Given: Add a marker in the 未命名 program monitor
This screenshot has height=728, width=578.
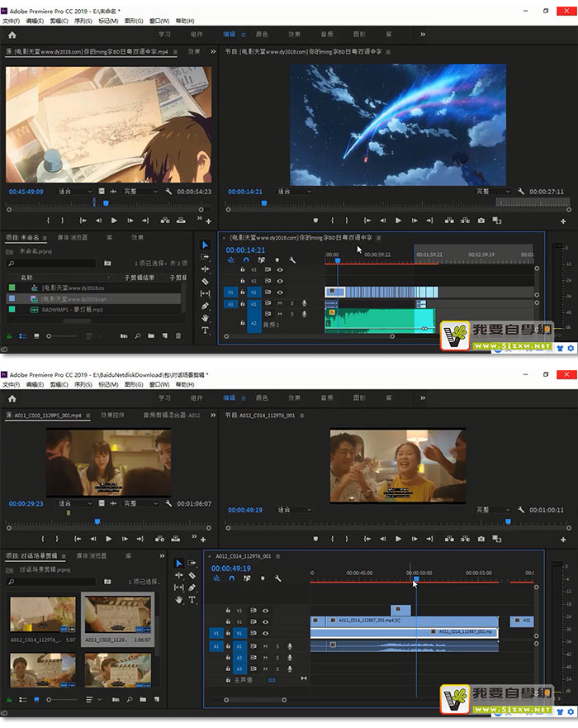Looking at the screenshot, I should [x=315, y=221].
